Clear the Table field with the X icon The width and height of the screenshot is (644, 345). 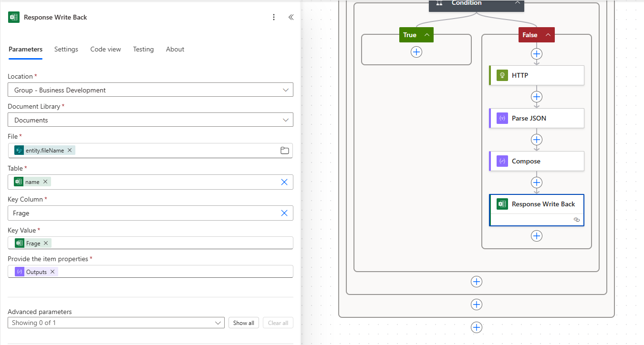[x=284, y=182]
